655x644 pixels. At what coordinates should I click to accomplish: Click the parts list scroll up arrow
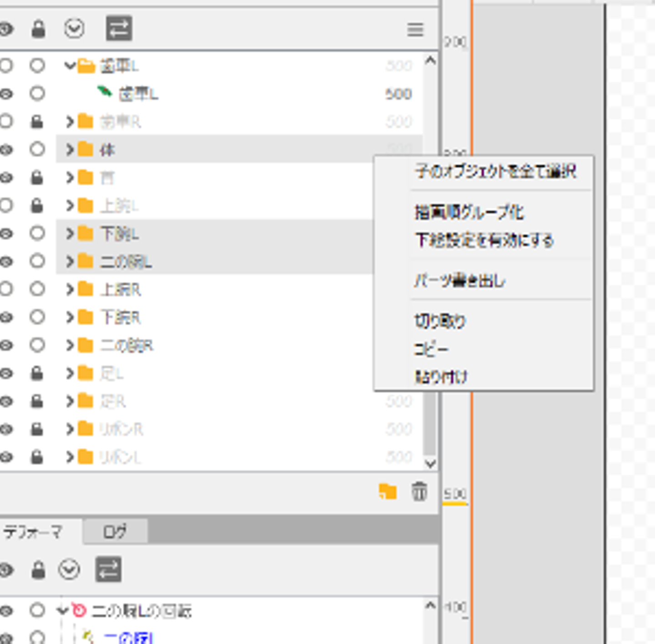pyautogui.click(x=430, y=60)
